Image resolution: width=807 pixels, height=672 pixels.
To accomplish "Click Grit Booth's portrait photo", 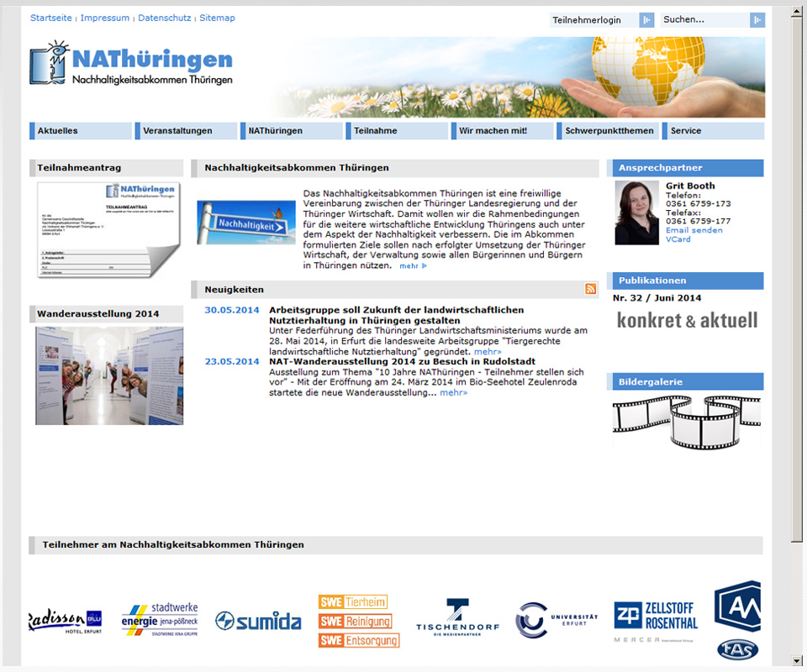I will point(636,213).
